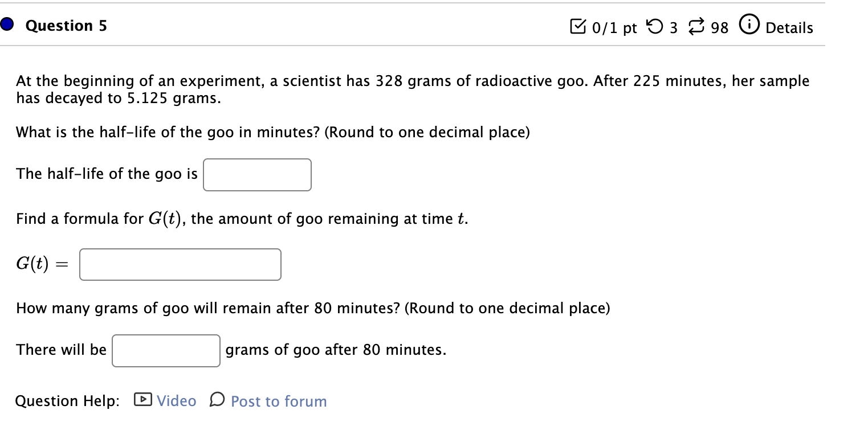Click the Post to forum link
The height and width of the screenshot is (422, 868).
[278, 401]
